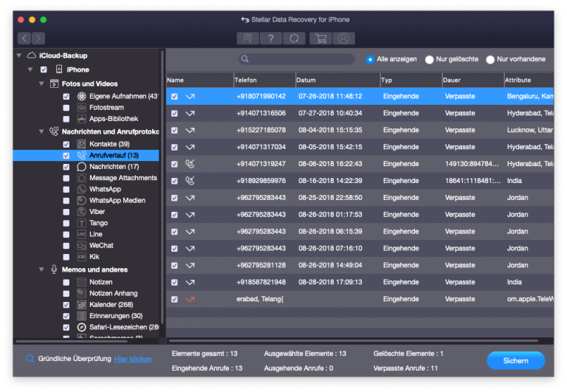Image resolution: width=567 pixels, height=392 pixels.
Task: Sort by the Telefon column header
Action: click(x=264, y=80)
